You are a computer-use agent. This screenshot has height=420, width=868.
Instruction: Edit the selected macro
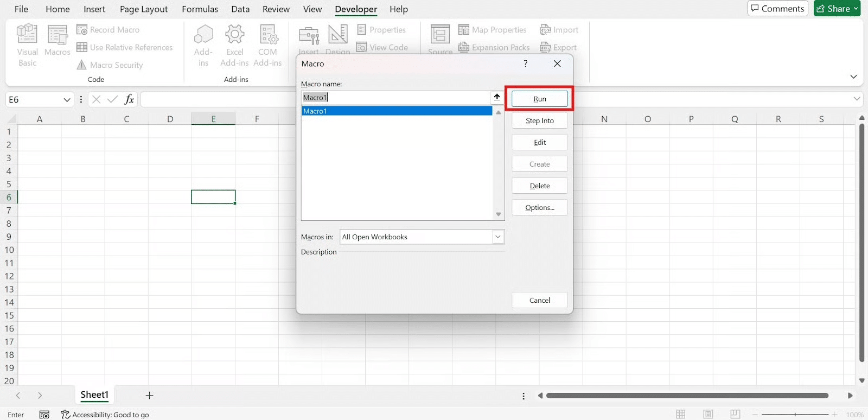tap(540, 142)
